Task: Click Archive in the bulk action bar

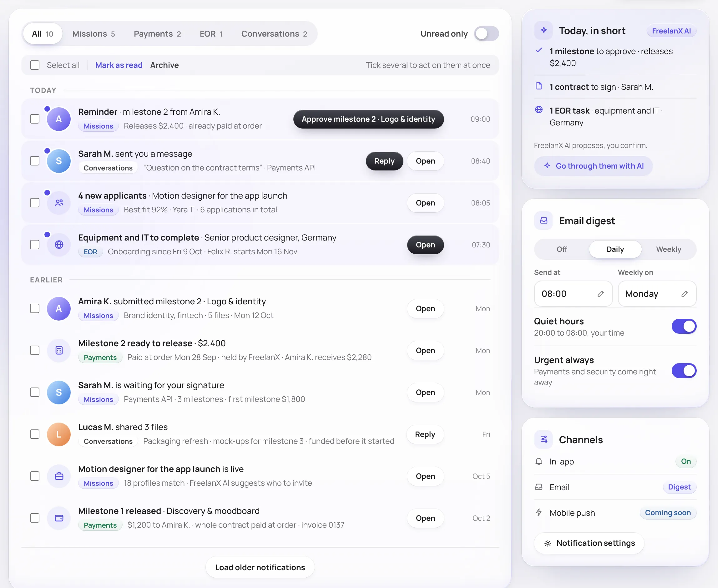Action: coord(164,65)
